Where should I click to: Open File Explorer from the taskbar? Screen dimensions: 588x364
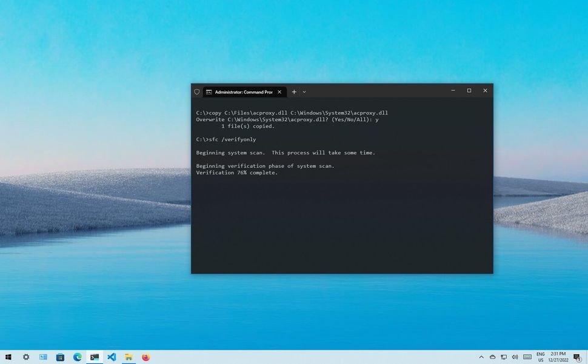pyautogui.click(x=128, y=357)
